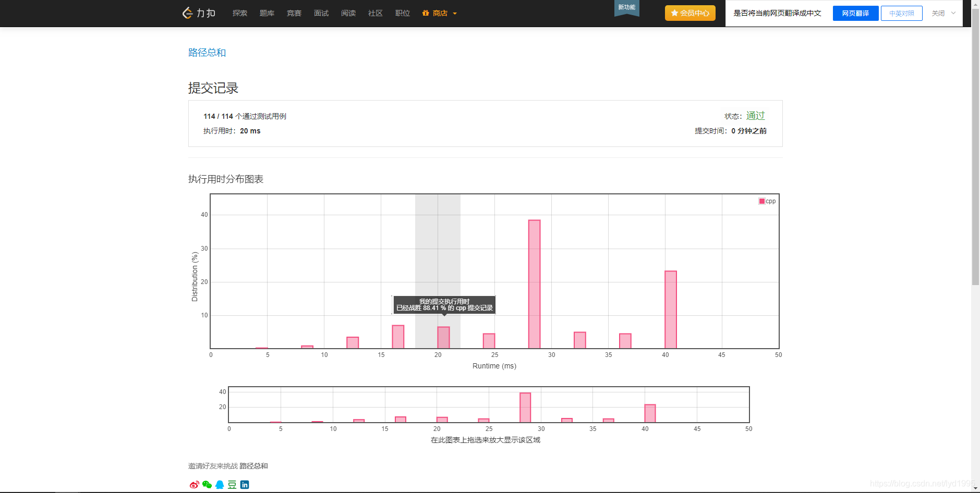Click the 执行用时分布图表 heading
This screenshot has width=980, height=493.
click(x=226, y=179)
